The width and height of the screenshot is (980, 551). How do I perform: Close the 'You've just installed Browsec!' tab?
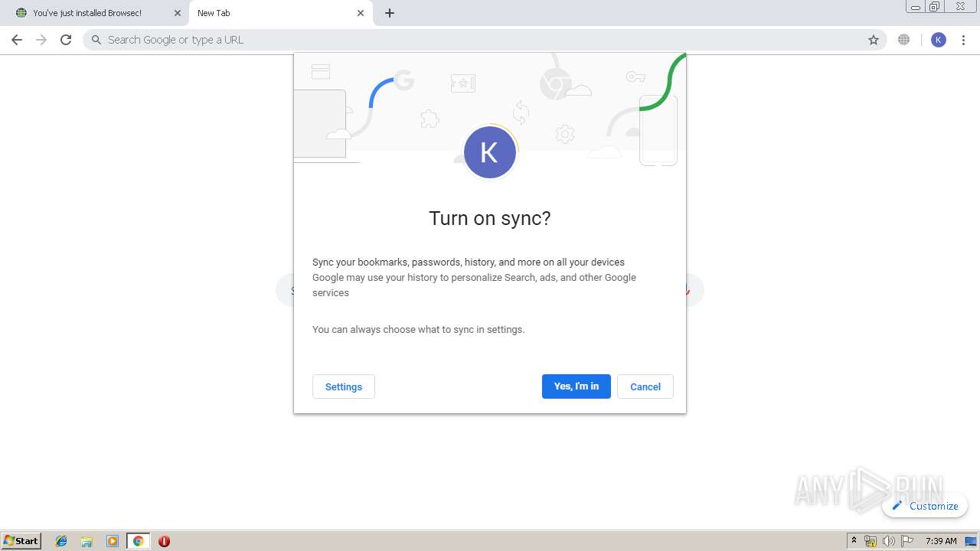[178, 13]
